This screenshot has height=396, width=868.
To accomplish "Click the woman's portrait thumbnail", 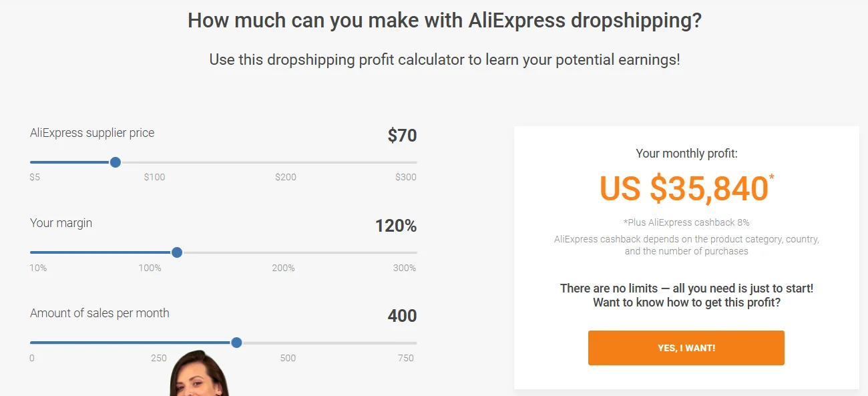I will (199, 374).
